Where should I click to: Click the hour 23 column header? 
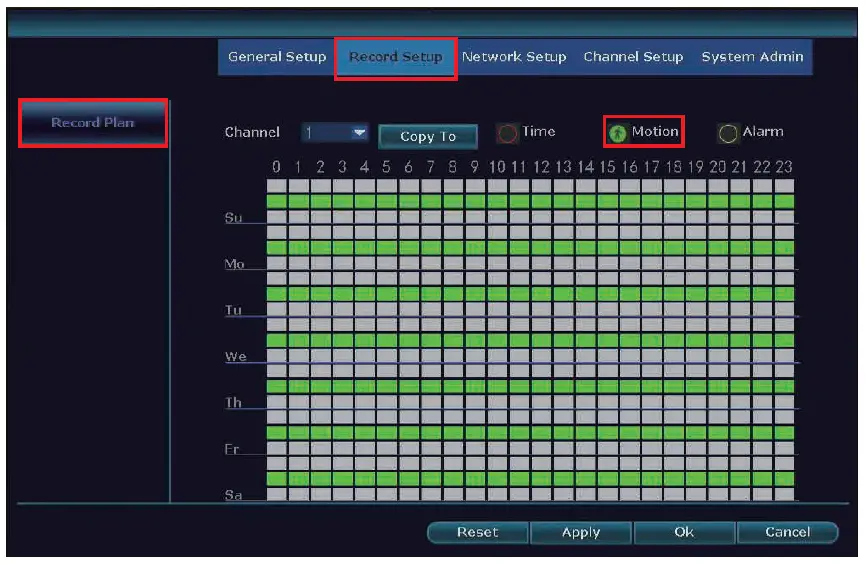point(784,167)
